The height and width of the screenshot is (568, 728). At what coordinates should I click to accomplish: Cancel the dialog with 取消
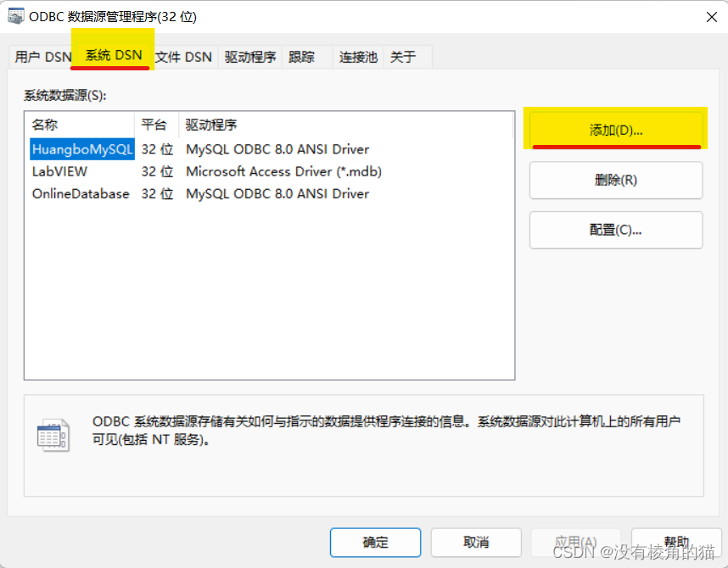click(475, 543)
